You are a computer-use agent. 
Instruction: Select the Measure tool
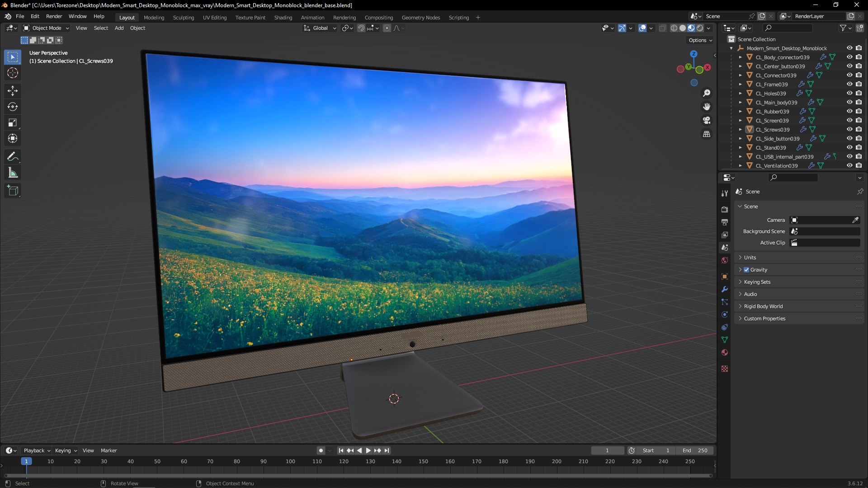coord(13,173)
